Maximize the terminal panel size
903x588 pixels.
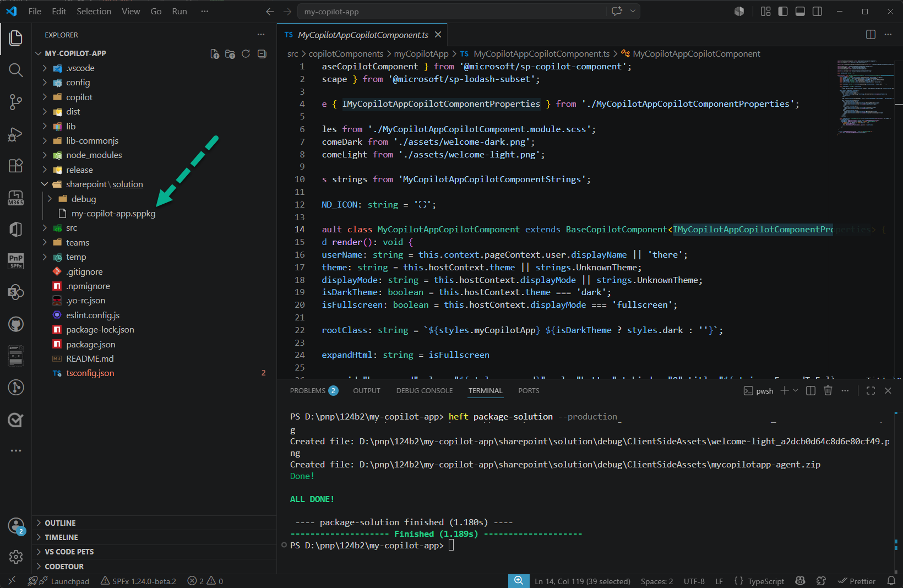pos(871,390)
